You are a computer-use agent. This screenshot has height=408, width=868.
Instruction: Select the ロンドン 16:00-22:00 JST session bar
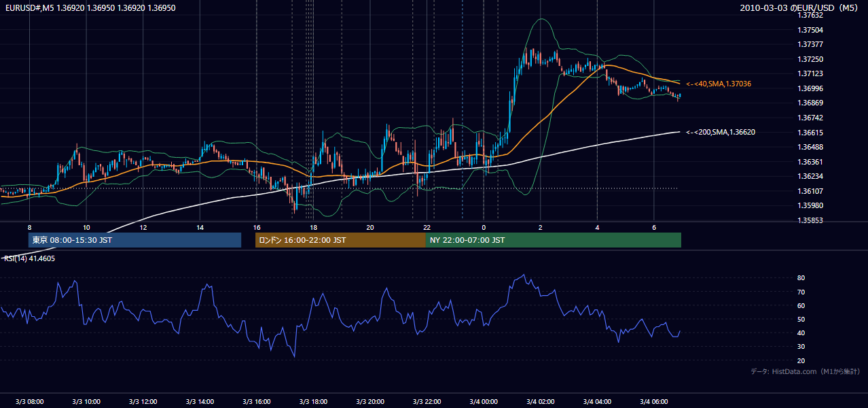tap(340, 240)
